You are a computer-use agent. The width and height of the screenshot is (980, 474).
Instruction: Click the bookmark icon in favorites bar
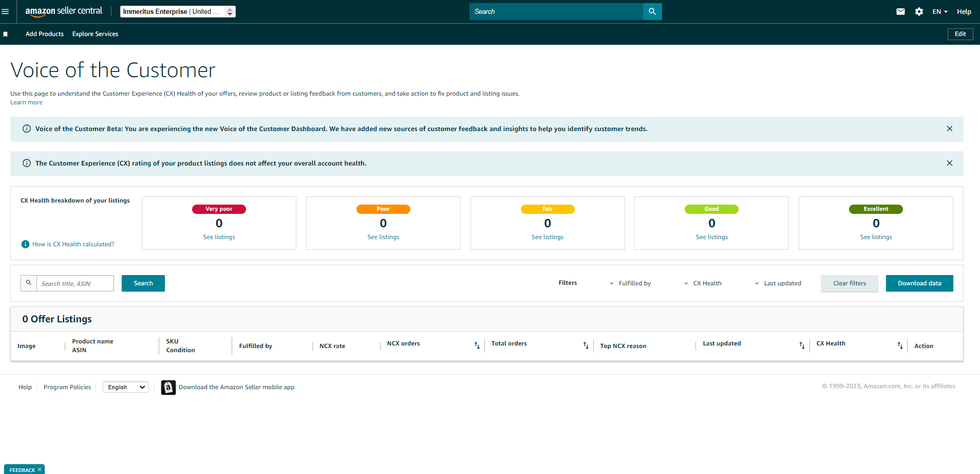click(6, 34)
